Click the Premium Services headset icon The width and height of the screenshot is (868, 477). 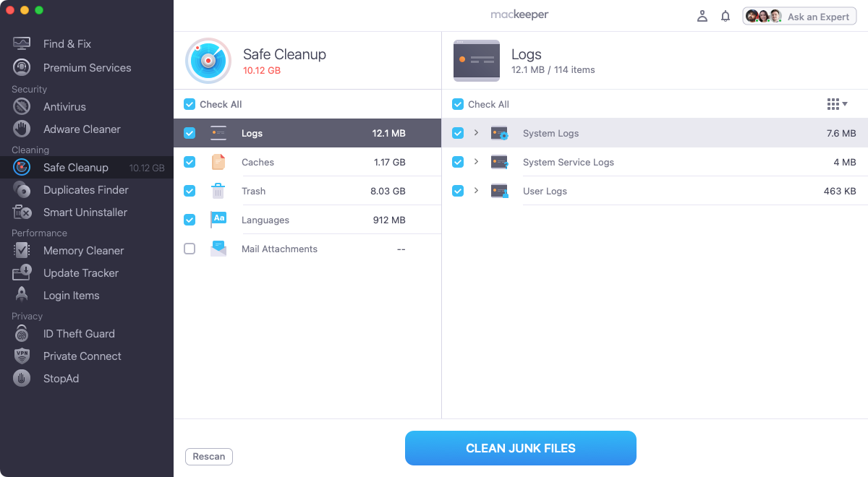coord(22,67)
